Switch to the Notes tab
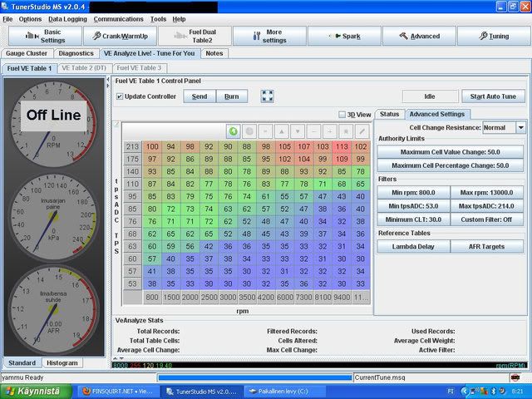This screenshot has width=532, height=399. coord(214,53)
